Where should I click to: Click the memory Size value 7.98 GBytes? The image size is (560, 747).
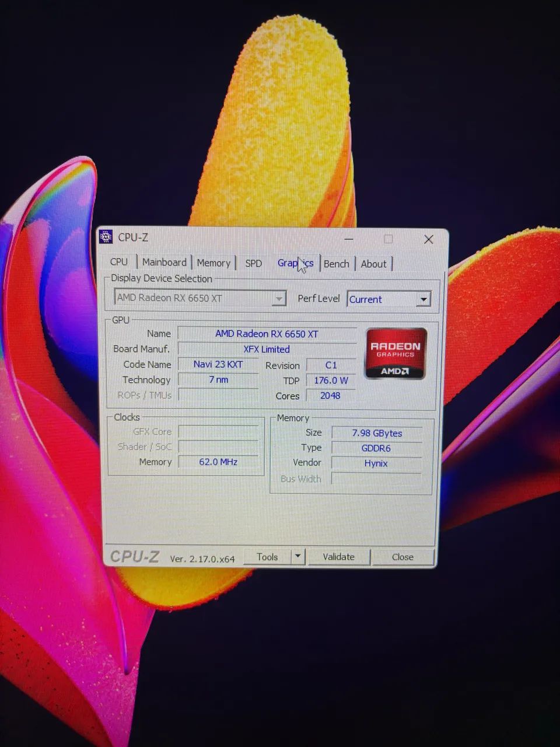377,433
